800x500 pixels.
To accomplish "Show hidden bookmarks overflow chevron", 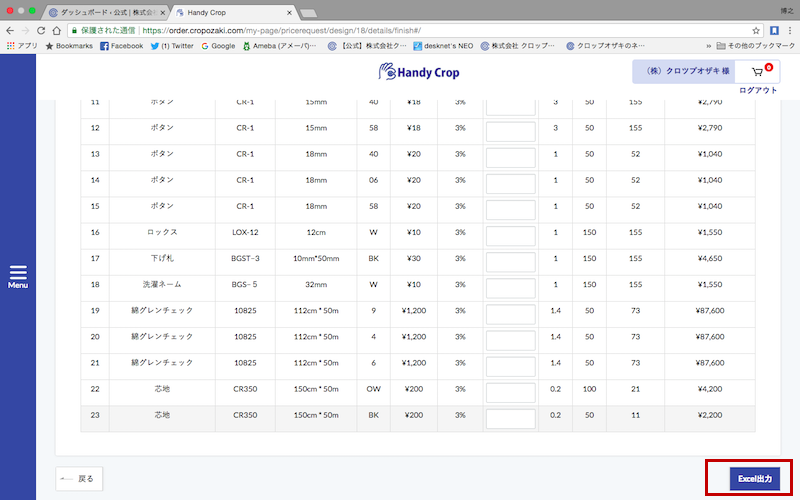I will (709, 46).
